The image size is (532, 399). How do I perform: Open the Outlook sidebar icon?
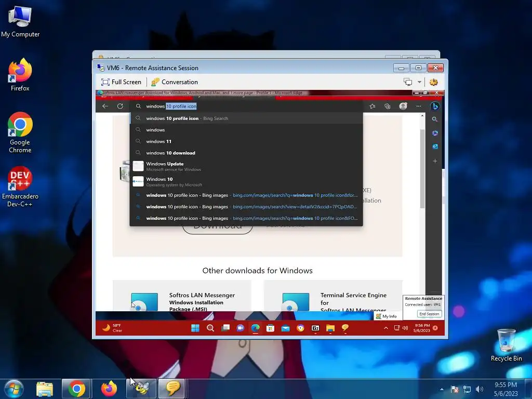coord(435,147)
